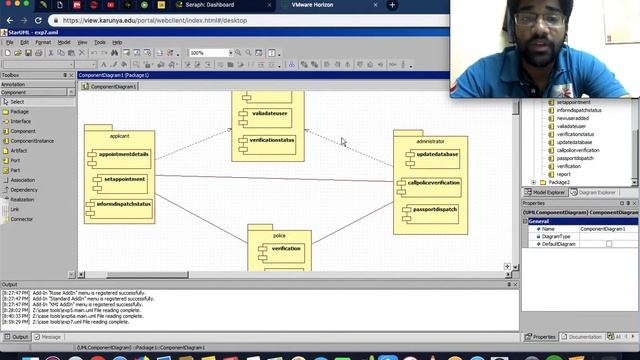Select the callpoliceverification component in diagram
This screenshot has width=640, height=360.
click(429, 187)
